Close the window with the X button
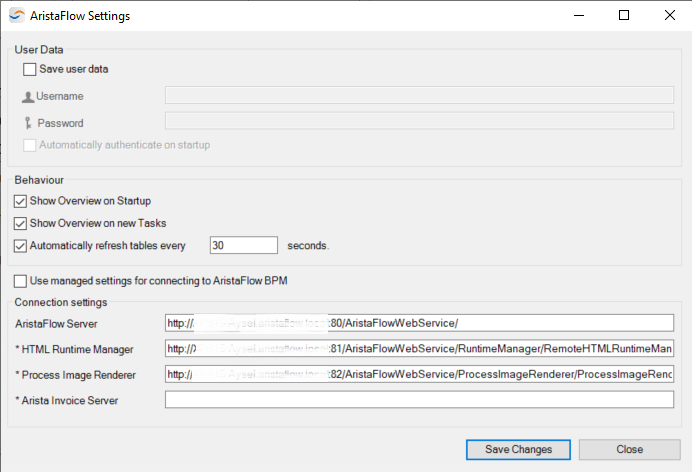 click(669, 15)
